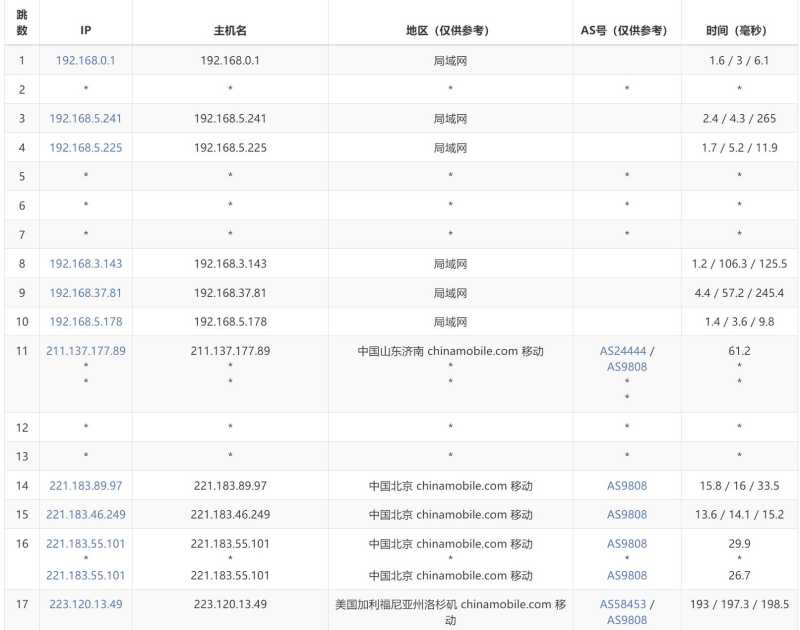
Task: Select the 192.168.3.143 IP link
Action: [85, 264]
